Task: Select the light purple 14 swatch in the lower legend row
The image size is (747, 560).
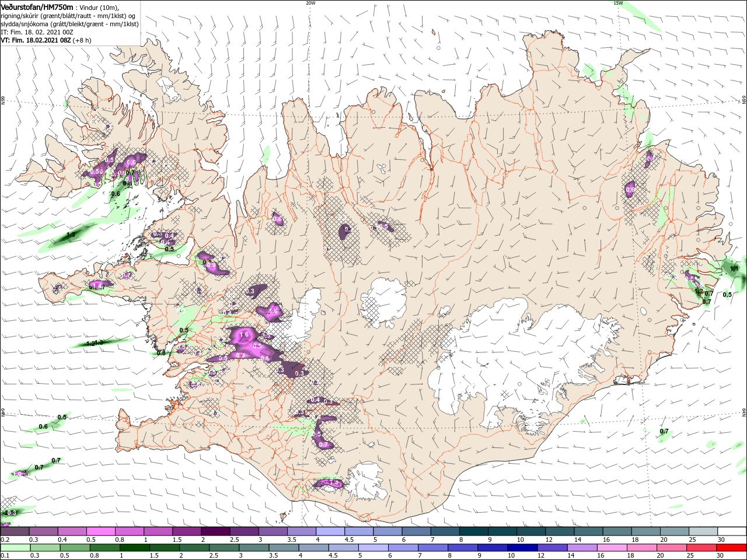Action: 581,548
